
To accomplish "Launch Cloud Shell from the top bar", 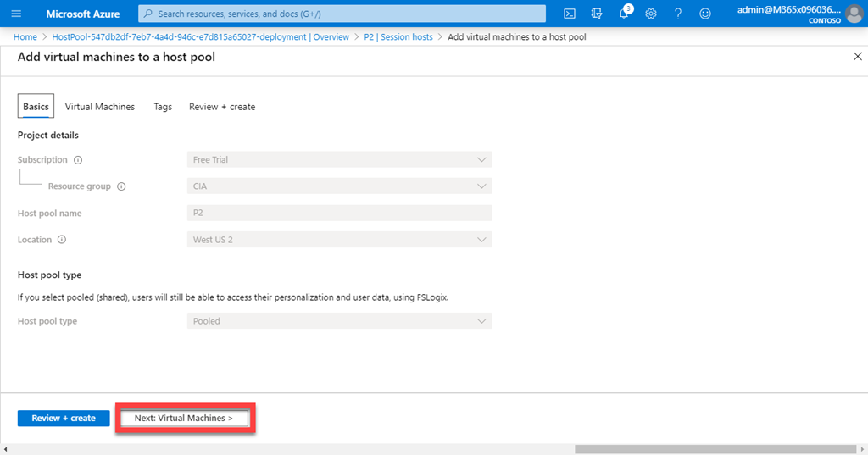I will 570,14.
